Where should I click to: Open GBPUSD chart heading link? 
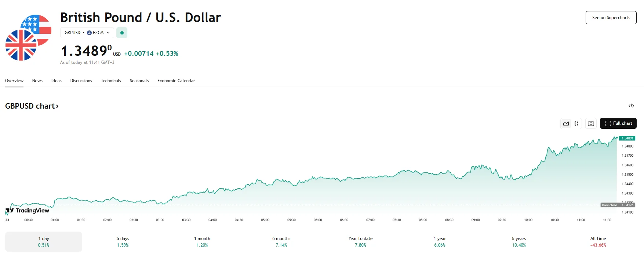coord(32,106)
